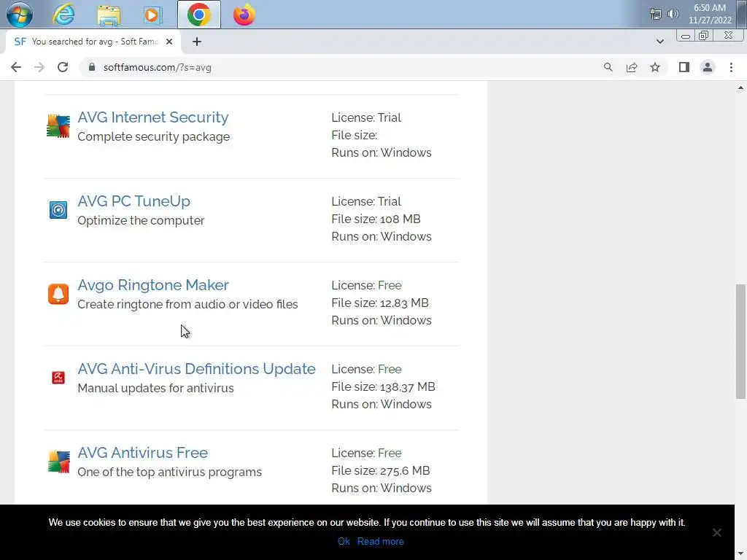Click the page vertical scrollbar thumb
Screen dimensions: 747x560
[x=740, y=341]
